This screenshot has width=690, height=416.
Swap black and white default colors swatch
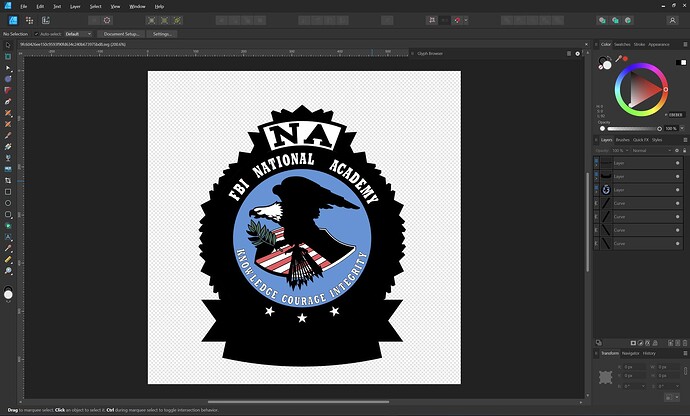coord(681,62)
